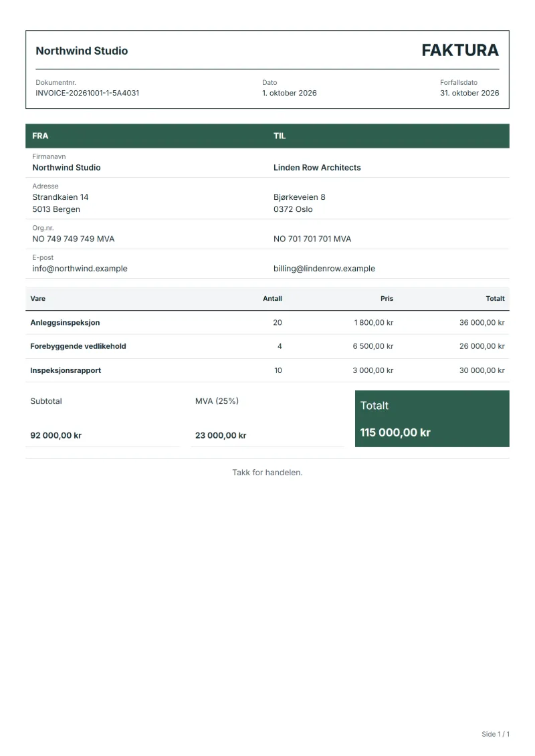Viewport: 535px width, 756px height.
Task: Click the E-post field label
Action: 43,257
